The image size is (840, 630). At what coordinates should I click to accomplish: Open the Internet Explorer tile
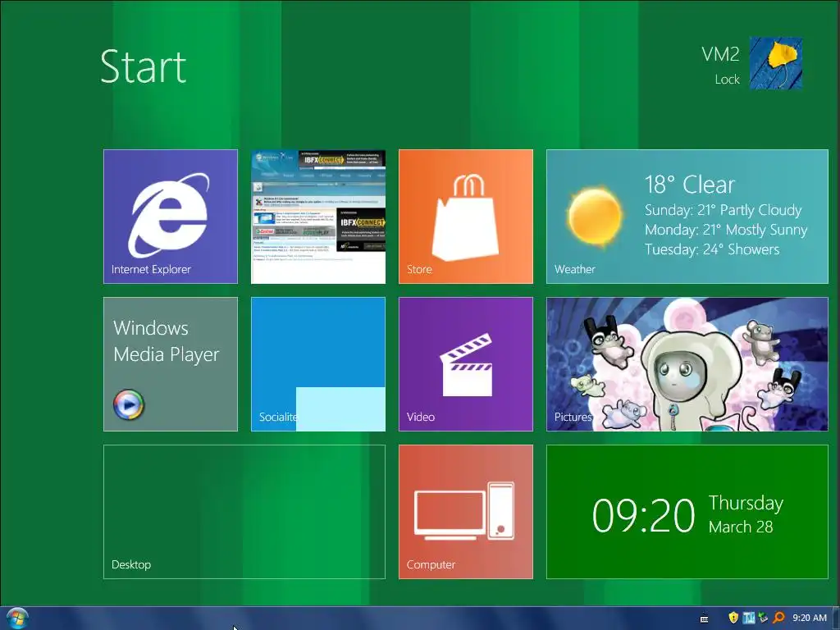171,217
